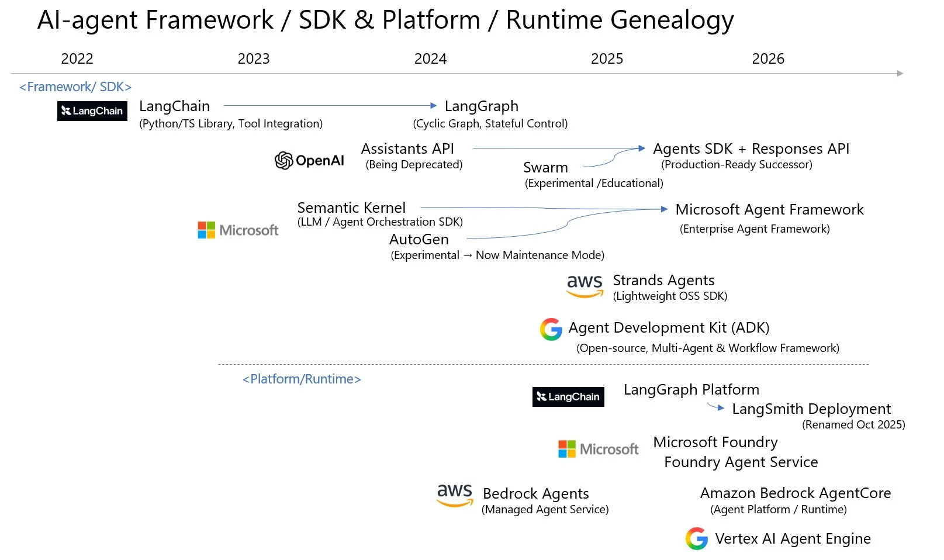Click the Strands Agents text
This screenshot has width=944, height=560.
(x=663, y=281)
